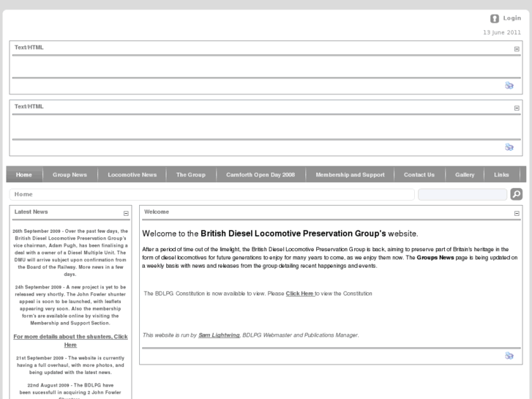Viewport: 532px width, 399px height.
Task: Open the Login link
Action: [x=512, y=18]
